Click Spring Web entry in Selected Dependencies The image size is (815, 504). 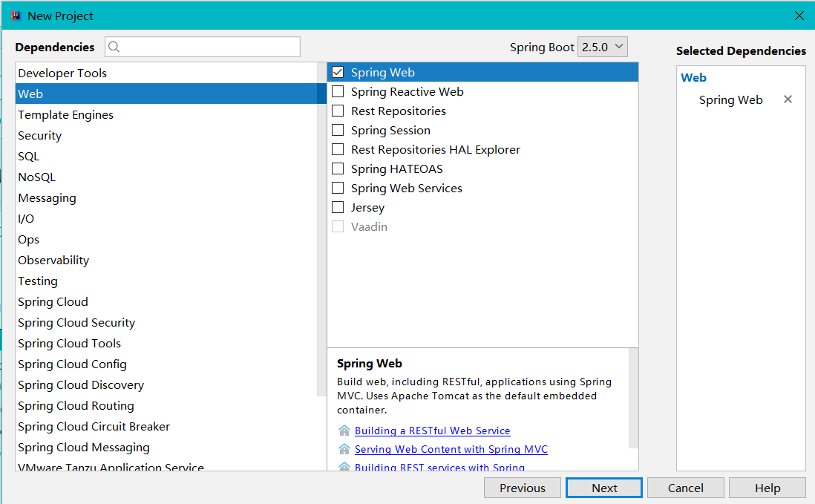tap(730, 99)
